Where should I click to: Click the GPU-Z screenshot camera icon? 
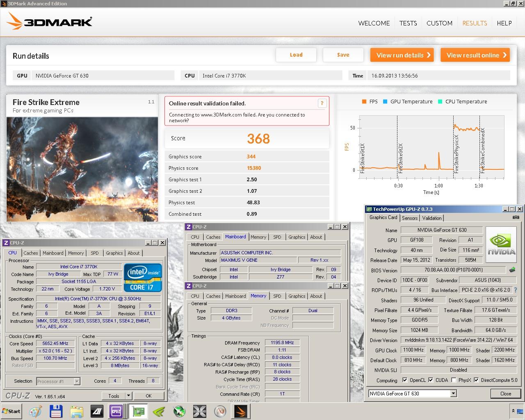(x=516, y=217)
